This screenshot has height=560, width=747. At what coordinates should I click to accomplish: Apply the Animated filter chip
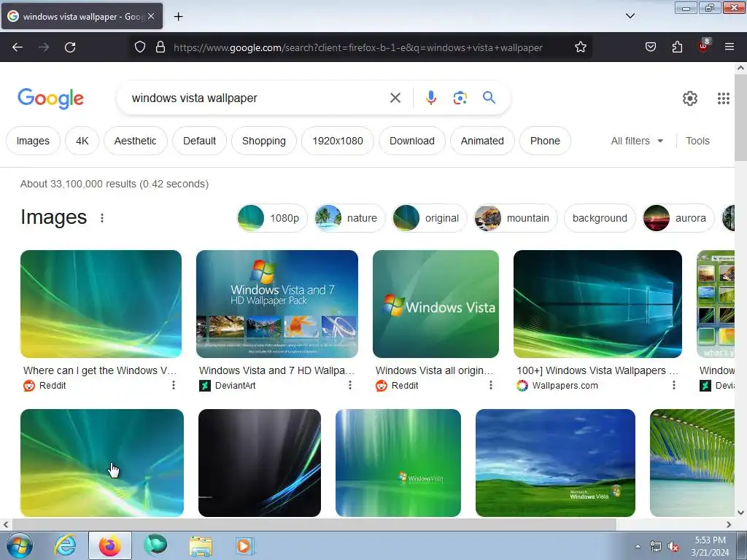(x=482, y=141)
